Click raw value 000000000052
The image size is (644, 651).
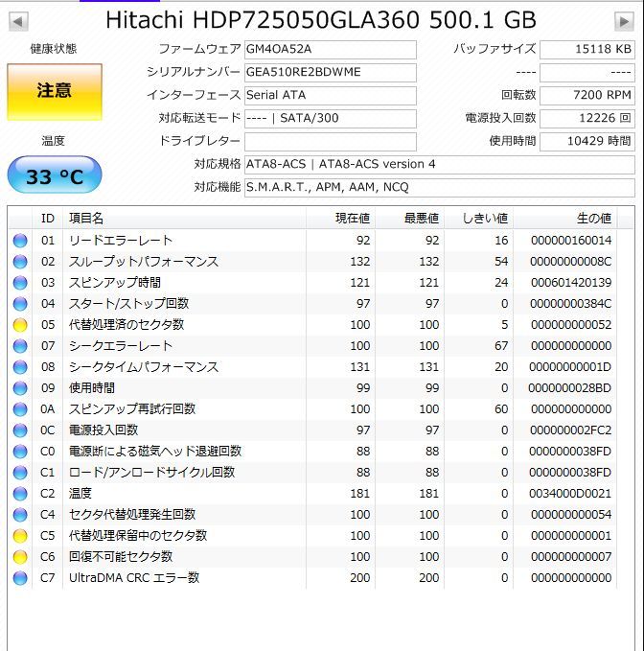(571, 325)
